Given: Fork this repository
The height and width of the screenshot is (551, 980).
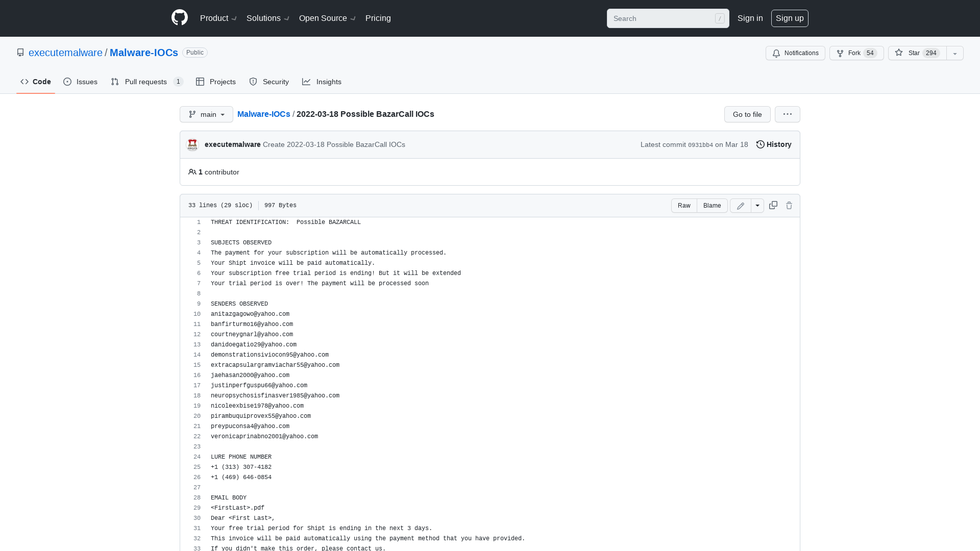Looking at the screenshot, I should tap(856, 53).
